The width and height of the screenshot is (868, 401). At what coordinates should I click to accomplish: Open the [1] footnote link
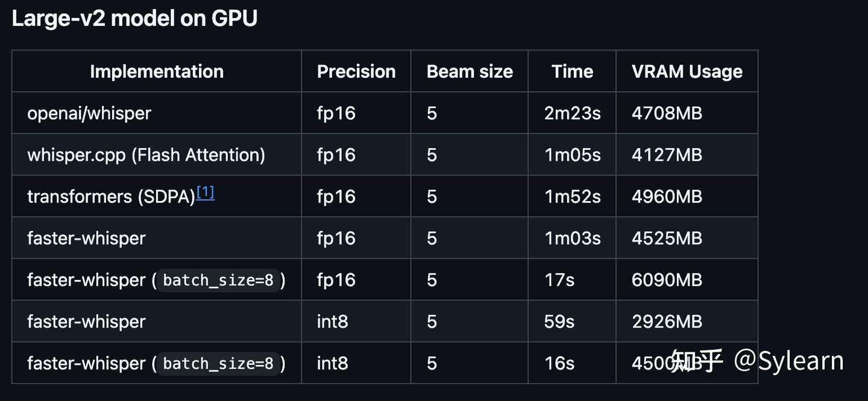click(206, 193)
